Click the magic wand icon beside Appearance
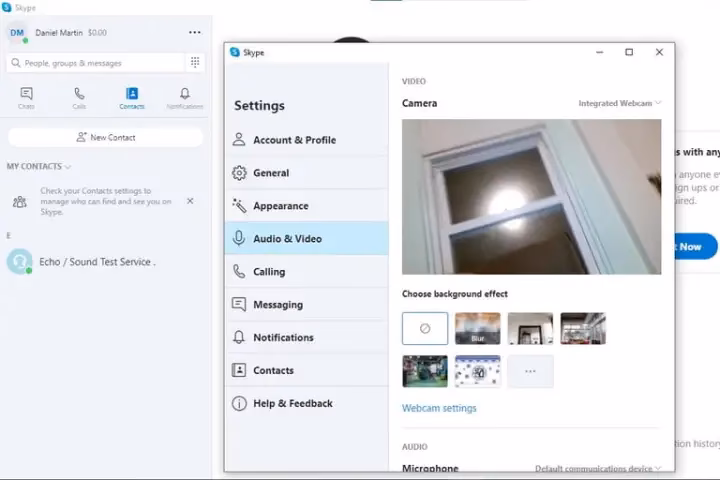 (x=239, y=205)
